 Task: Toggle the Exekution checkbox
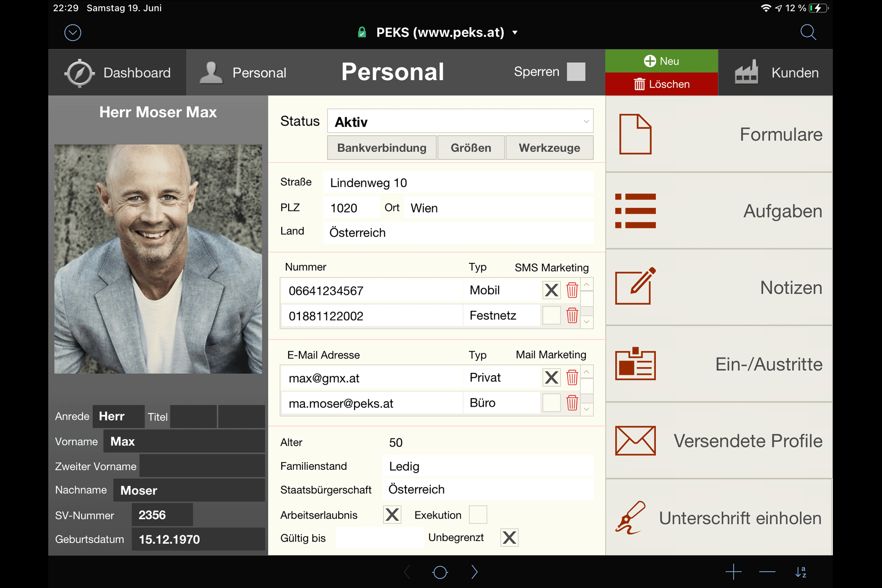coord(478,514)
